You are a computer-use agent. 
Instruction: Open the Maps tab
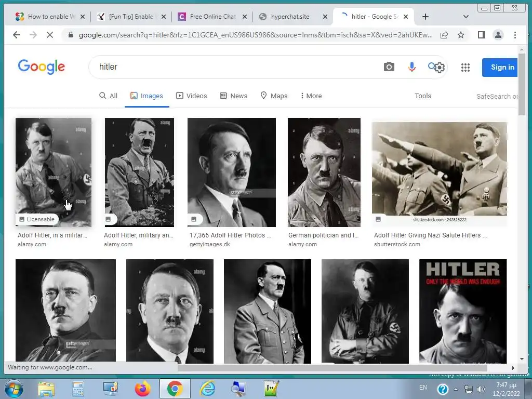coord(274,96)
